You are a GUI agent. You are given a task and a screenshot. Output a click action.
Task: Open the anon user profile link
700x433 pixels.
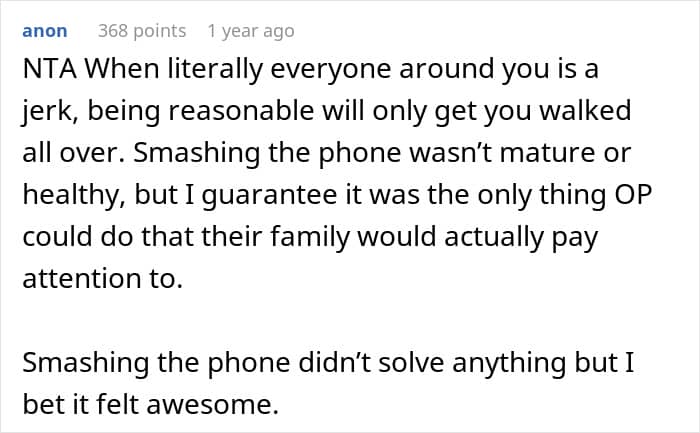44,31
